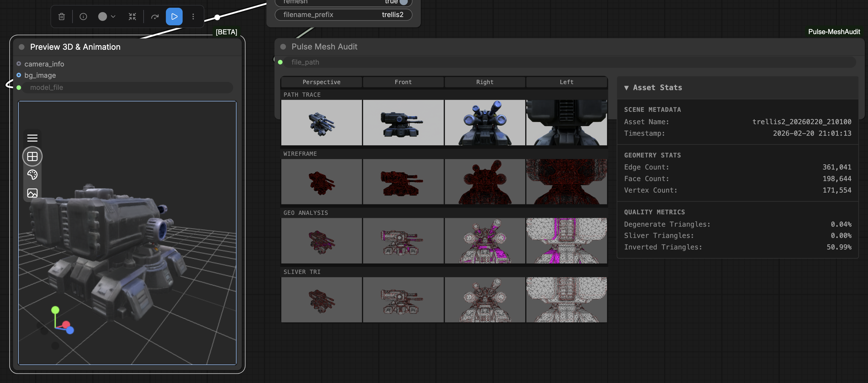The height and width of the screenshot is (383, 868).
Task: Open the three-dot more options menu
Action: pos(193,16)
